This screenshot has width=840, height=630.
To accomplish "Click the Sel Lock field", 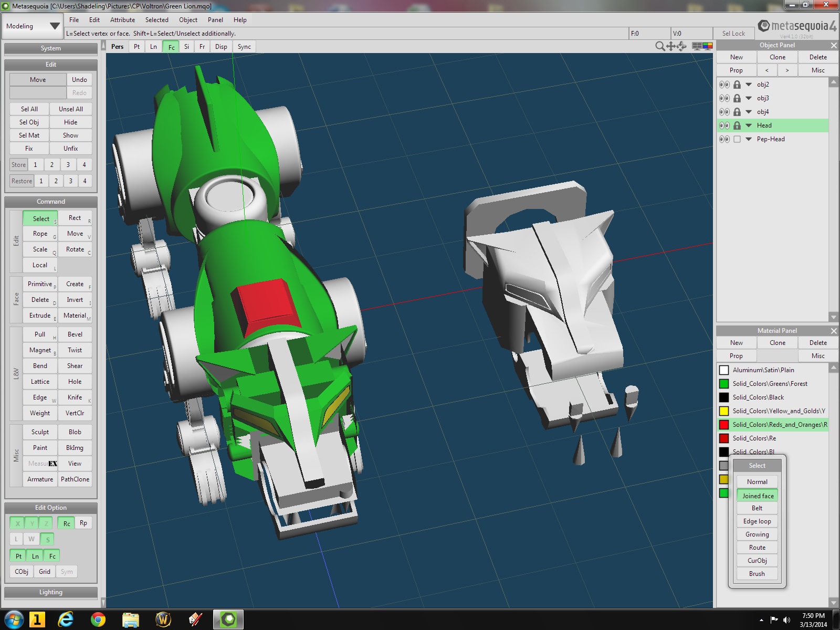I will [x=733, y=34].
